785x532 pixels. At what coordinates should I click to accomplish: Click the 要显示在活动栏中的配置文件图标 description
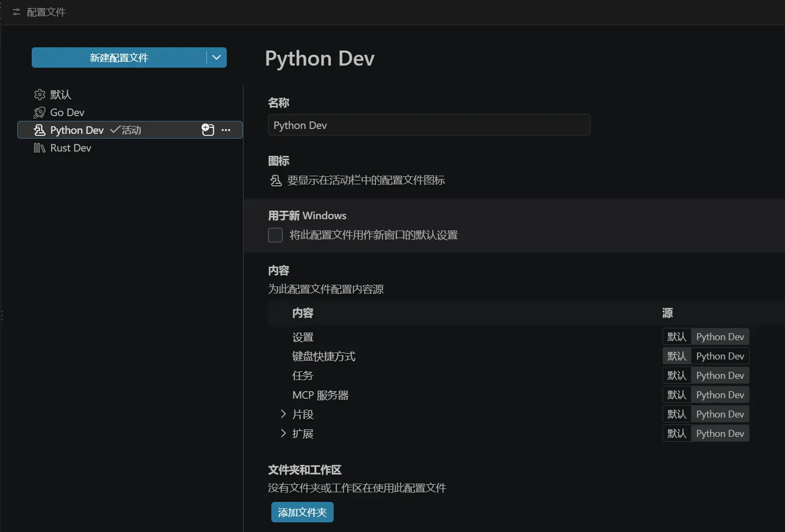click(366, 180)
